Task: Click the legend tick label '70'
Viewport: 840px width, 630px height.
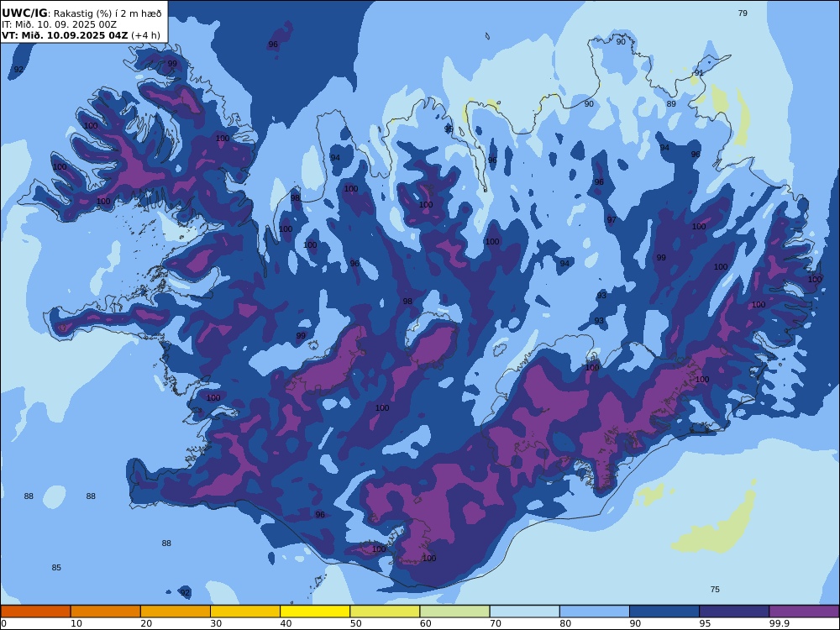Action: tap(496, 623)
